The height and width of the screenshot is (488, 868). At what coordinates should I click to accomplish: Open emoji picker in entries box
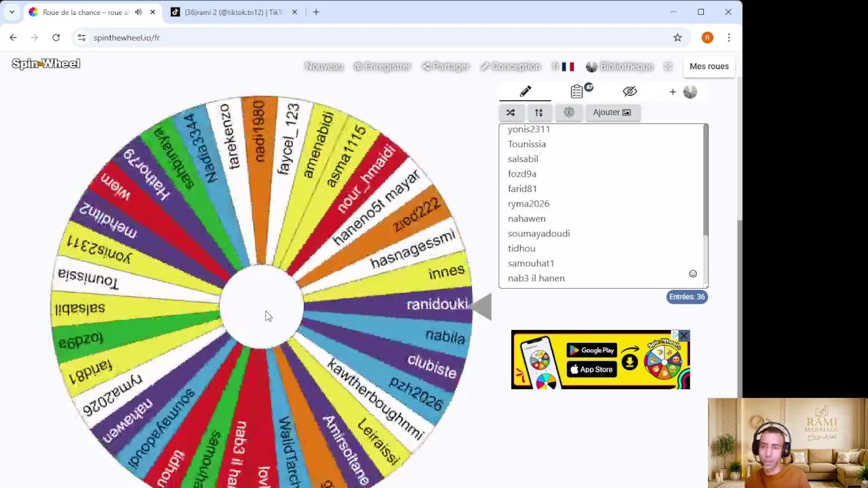(x=693, y=274)
